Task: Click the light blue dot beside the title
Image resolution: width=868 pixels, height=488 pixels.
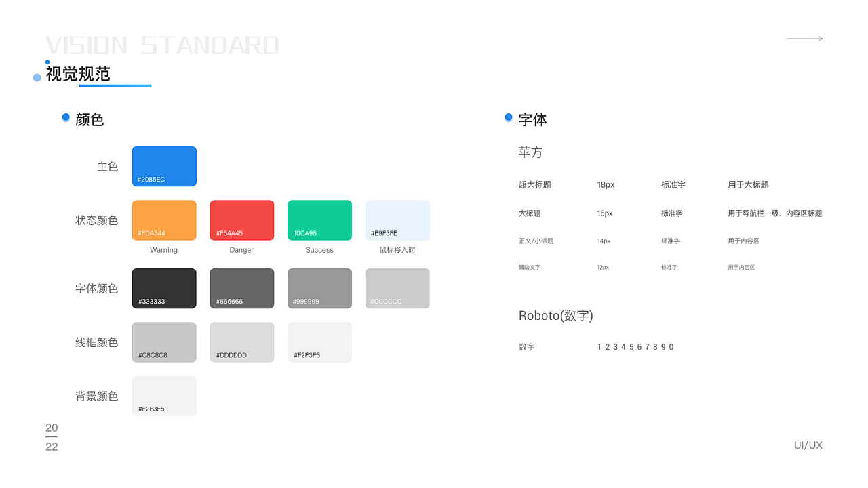Action: 37,77
